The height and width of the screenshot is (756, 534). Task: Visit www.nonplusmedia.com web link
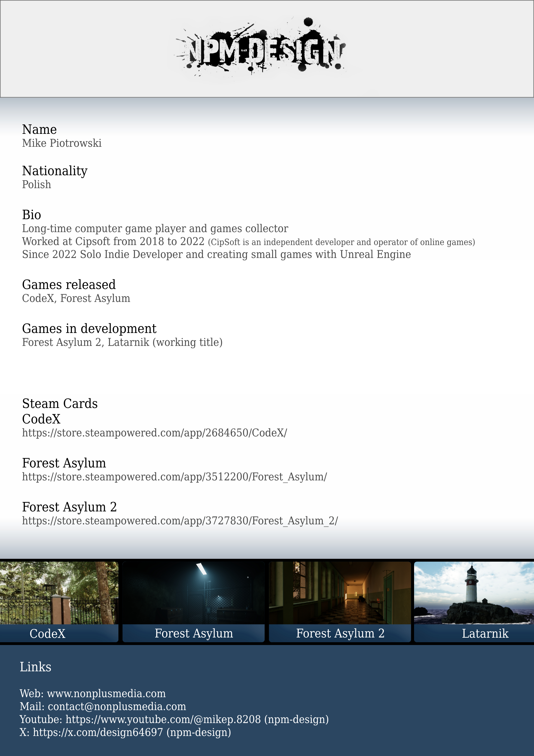pos(106,694)
